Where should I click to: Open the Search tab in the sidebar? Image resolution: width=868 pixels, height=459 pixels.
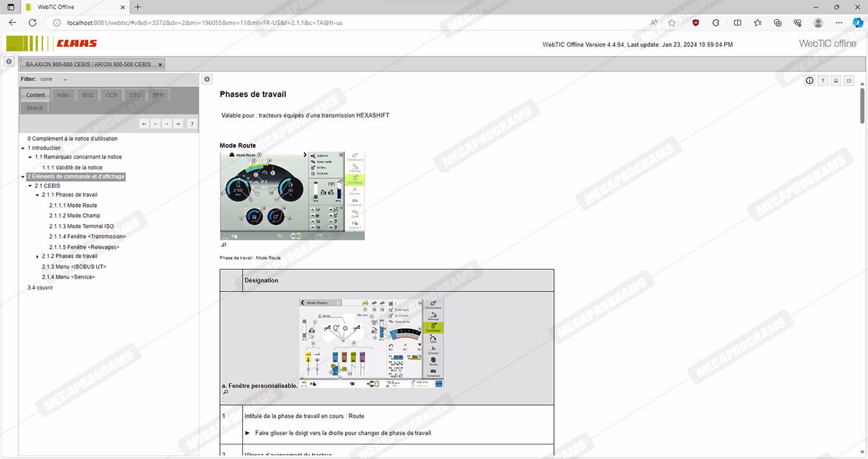(35, 108)
